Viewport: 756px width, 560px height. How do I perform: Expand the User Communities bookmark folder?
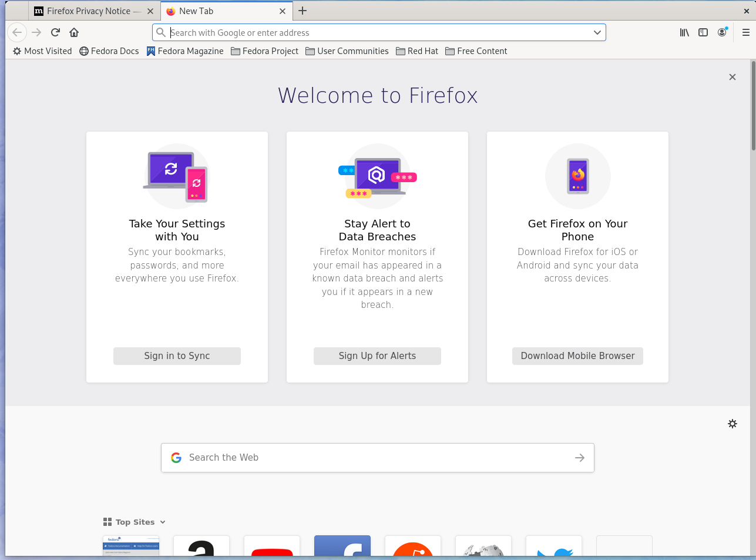pyautogui.click(x=347, y=51)
